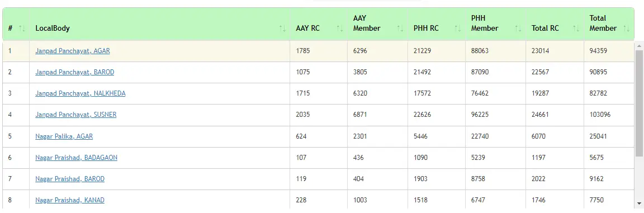The height and width of the screenshot is (213, 644).
Task: Sort by LocalBody column arrows
Action: coord(282,29)
